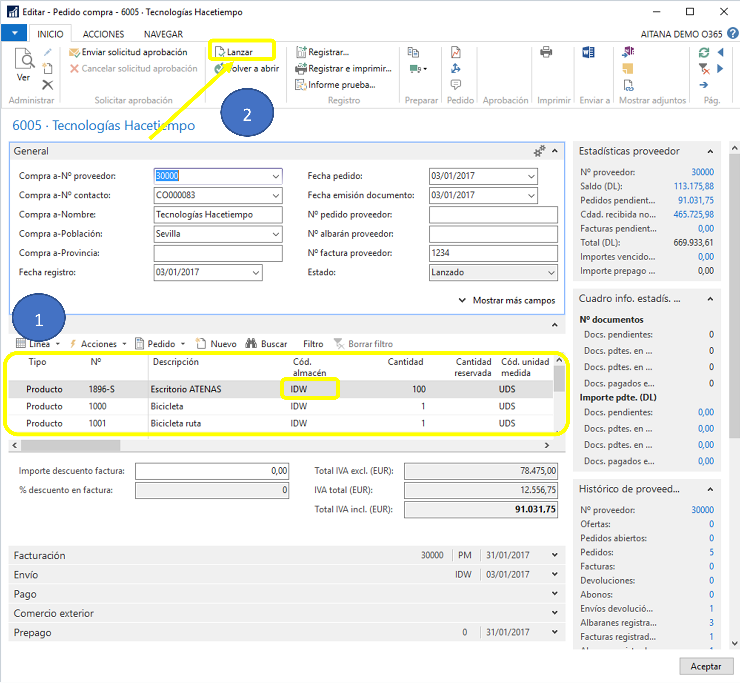The image size is (740, 700).
Task: Click Nuevo in lines toolbar
Action: pyautogui.click(x=216, y=344)
